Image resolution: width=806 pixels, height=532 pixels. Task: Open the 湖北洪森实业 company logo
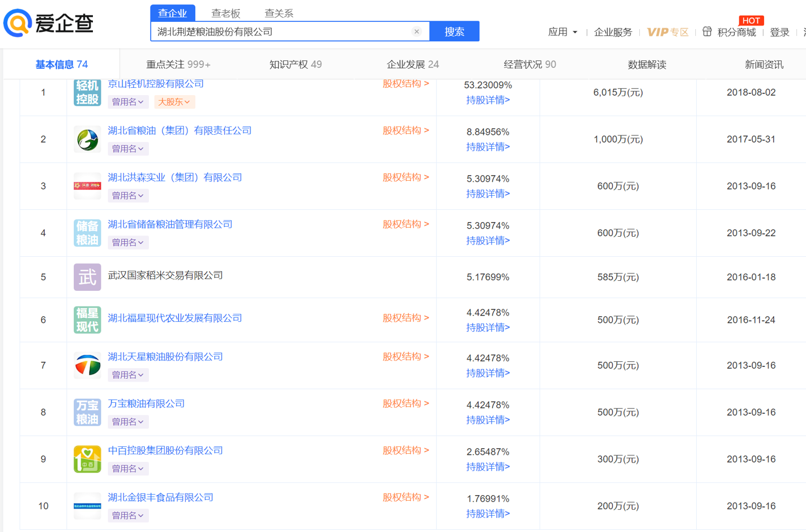pyautogui.click(x=87, y=186)
